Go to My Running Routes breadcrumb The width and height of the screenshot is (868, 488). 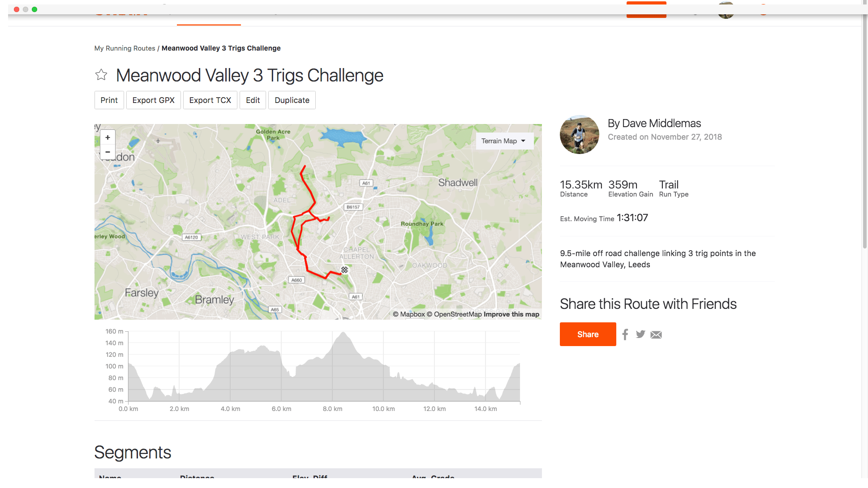click(125, 48)
